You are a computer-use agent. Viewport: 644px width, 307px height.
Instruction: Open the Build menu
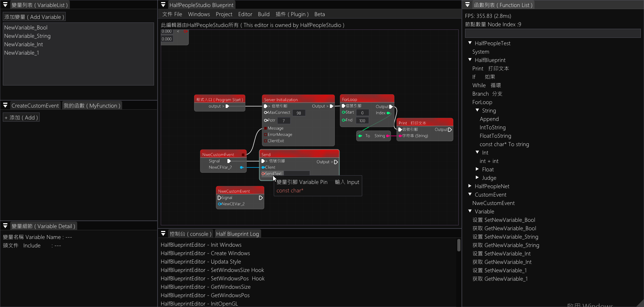264,14
